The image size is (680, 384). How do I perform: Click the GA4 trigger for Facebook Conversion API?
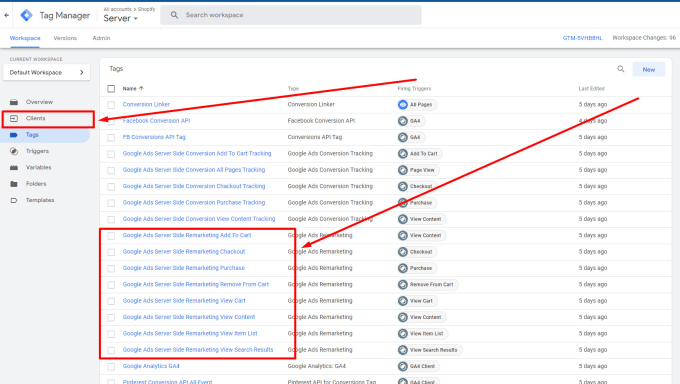coord(411,121)
